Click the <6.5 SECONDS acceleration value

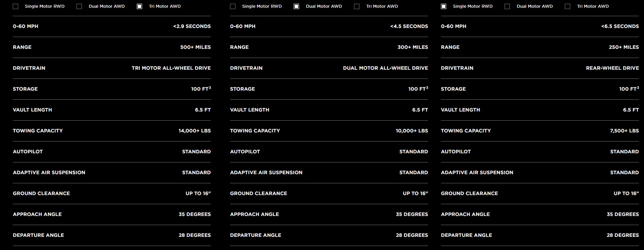[620, 26]
